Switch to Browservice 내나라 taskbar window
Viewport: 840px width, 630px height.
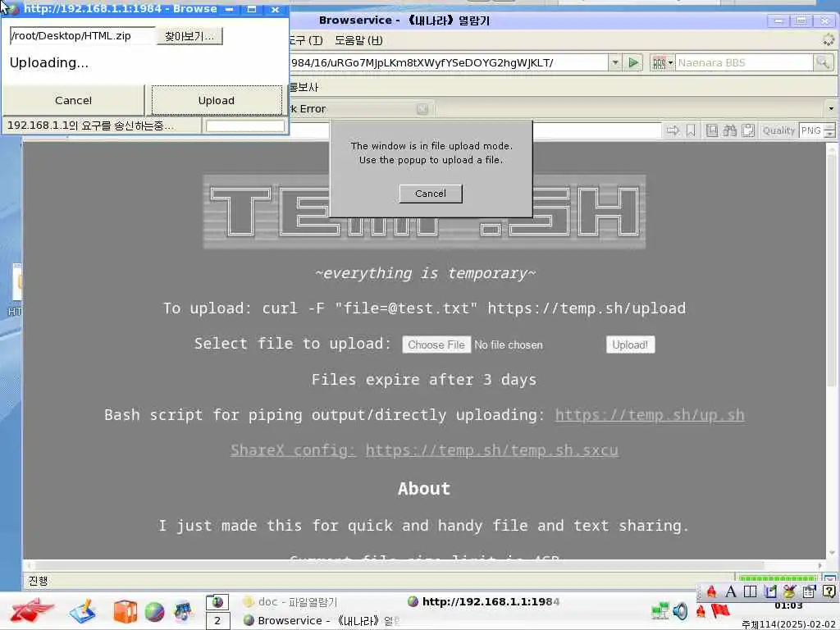click(x=322, y=620)
